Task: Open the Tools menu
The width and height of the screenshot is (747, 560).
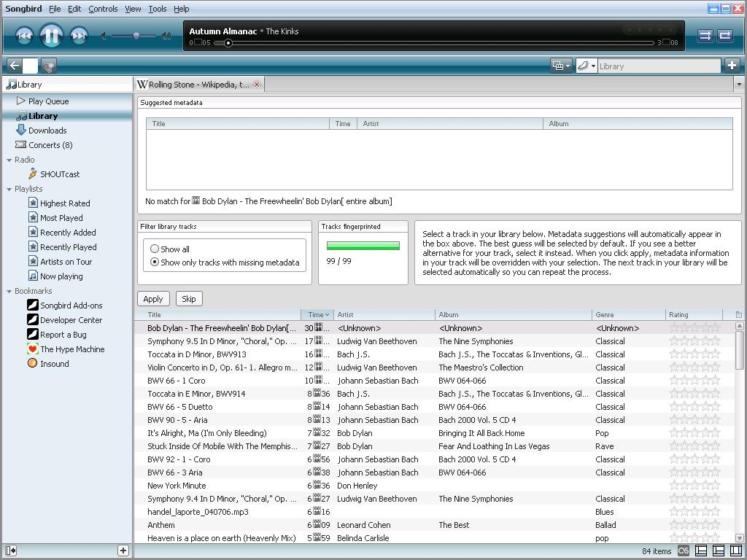Action: pyautogui.click(x=158, y=9)
